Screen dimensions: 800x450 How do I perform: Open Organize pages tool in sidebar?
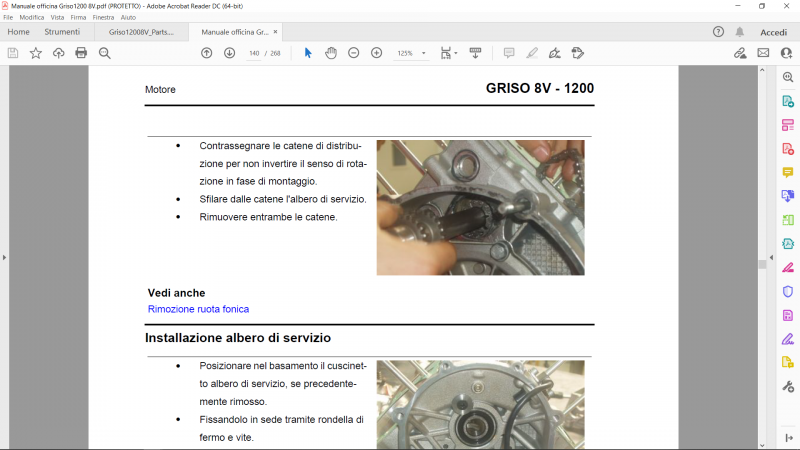point(788,220)
